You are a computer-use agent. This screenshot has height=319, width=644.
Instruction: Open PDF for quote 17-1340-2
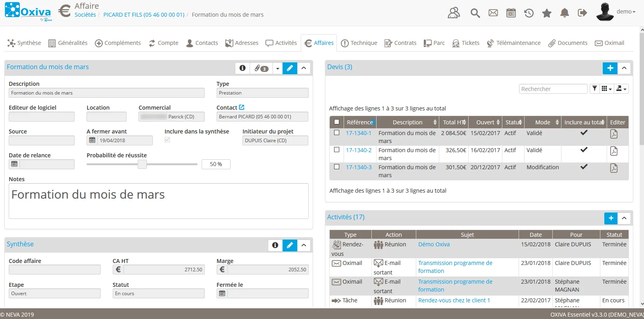[613, 151]
